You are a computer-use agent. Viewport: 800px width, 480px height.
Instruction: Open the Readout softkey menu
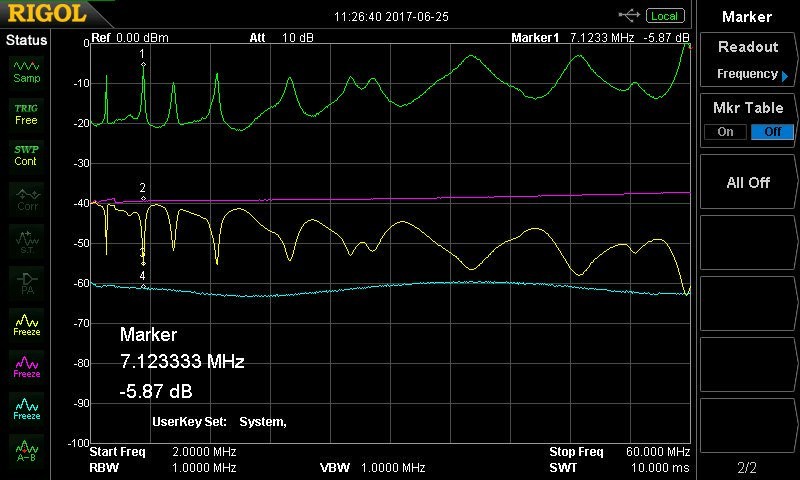[747, 60]
